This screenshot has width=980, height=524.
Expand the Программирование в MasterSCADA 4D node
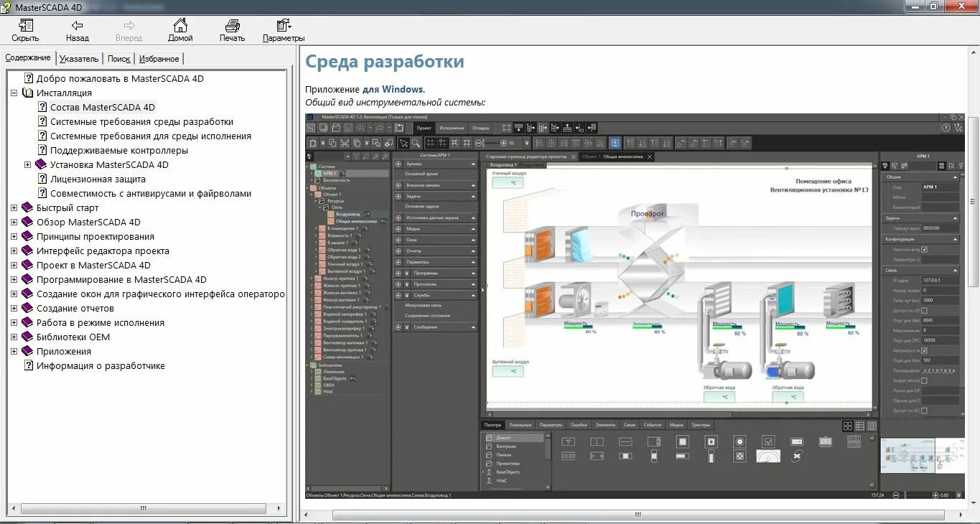pyautogui.click(x=14, y=279)
